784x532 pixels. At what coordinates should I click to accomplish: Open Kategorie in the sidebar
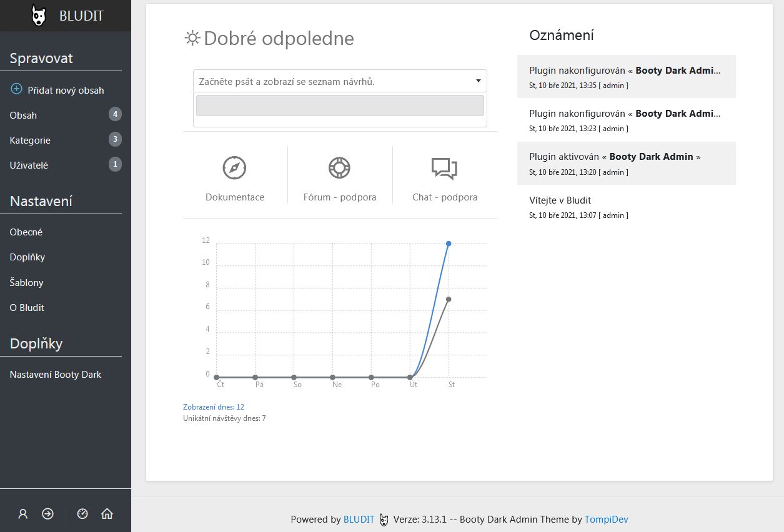pos(30,140)
